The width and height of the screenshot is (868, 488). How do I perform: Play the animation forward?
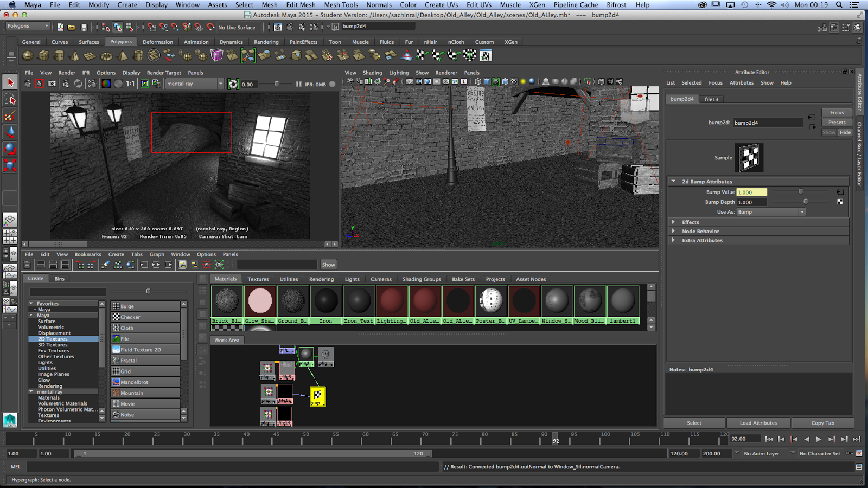[x=819, y=439]
